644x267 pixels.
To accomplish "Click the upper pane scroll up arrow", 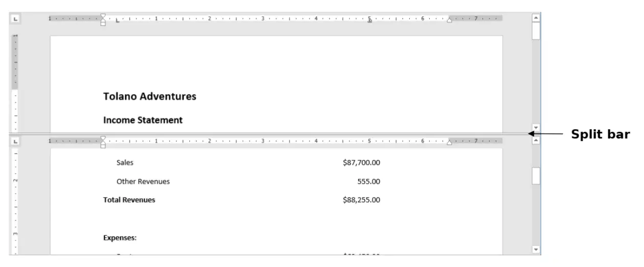I will [x=536, y=17].
